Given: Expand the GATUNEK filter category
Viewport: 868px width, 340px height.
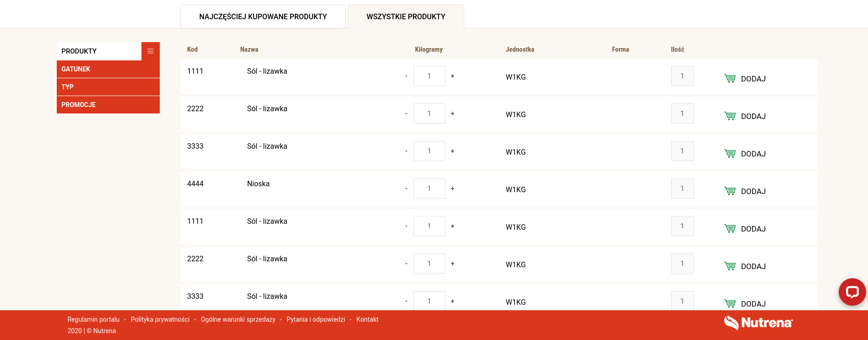Looking at the screenshot, I should click(108, 69).
